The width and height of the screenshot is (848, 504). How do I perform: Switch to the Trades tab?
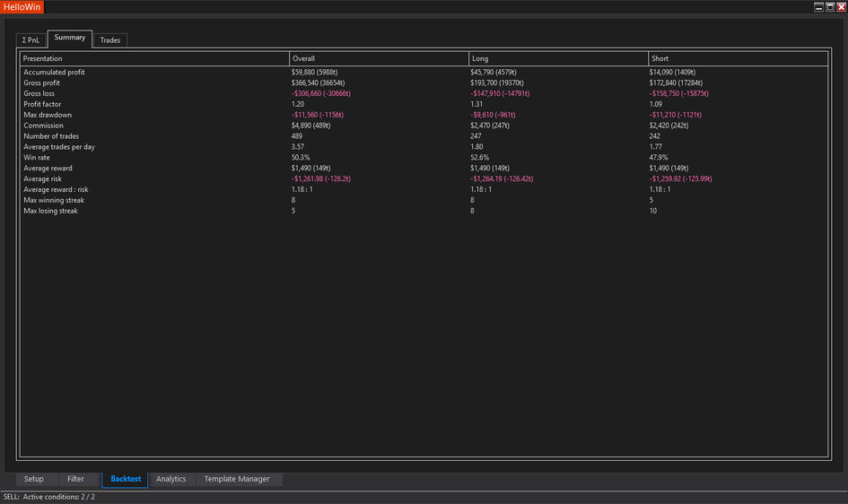pyautogui.click(x=110, y=40)
